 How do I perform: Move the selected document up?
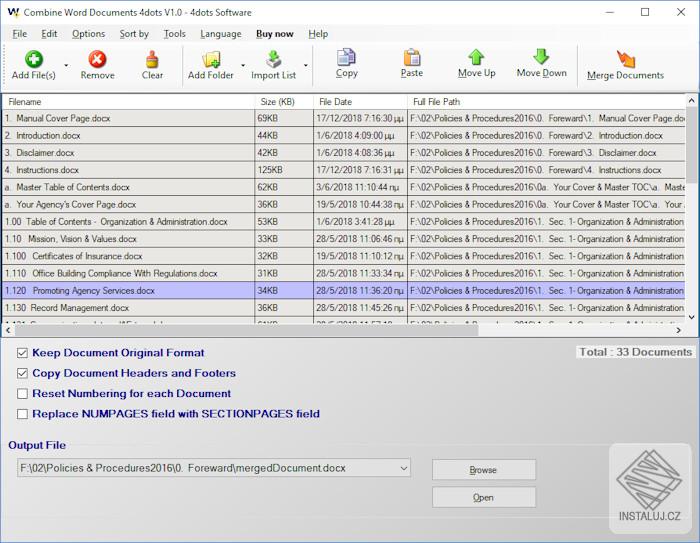coord(476,57)
